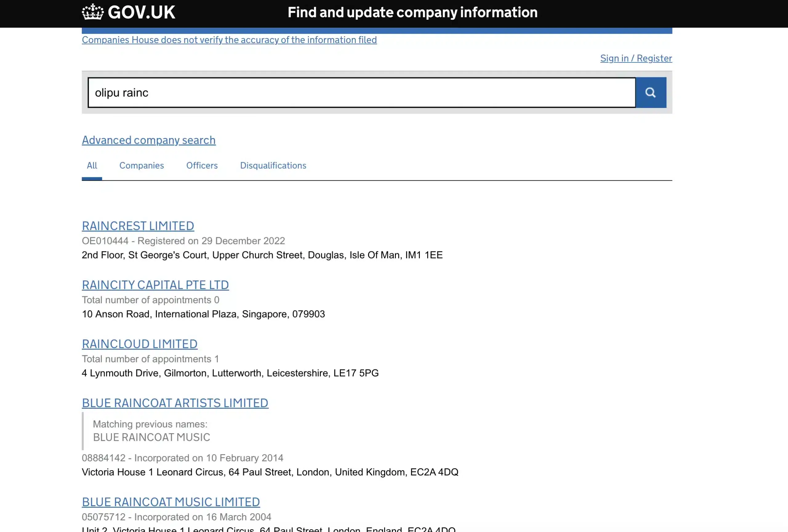Click the 10 Anson Road Singapore address
The image size is (788, 532).
pos(203,314)
